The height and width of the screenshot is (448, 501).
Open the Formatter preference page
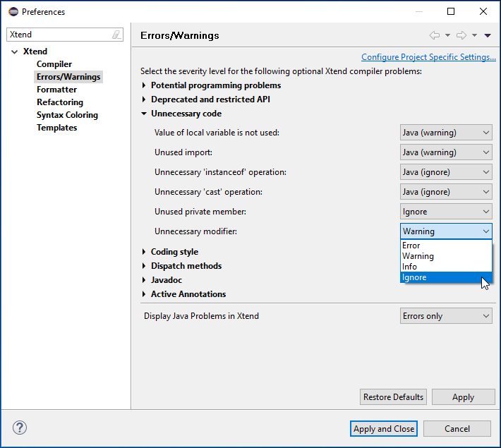[57, 90]
